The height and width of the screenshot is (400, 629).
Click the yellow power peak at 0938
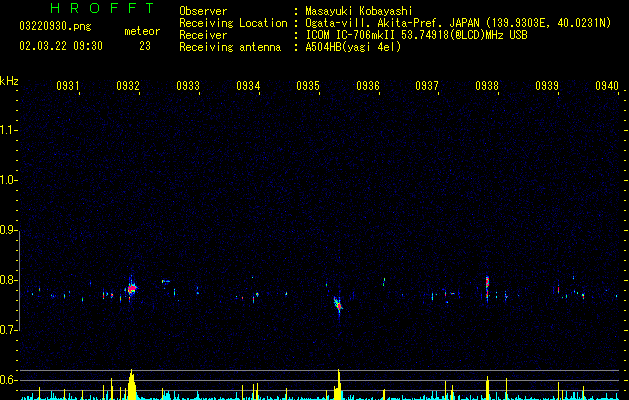487,388
